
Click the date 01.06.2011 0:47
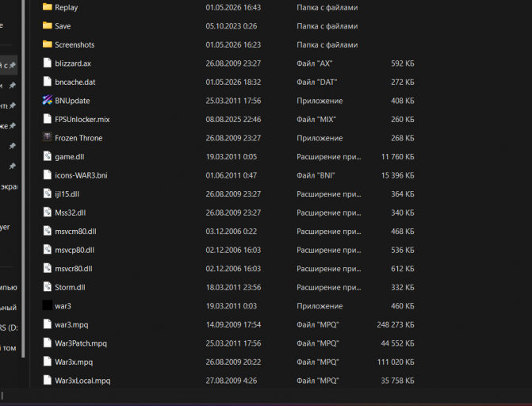(232, 175)
